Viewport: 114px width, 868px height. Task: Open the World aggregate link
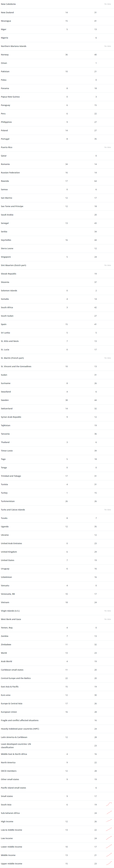[4, 653]
